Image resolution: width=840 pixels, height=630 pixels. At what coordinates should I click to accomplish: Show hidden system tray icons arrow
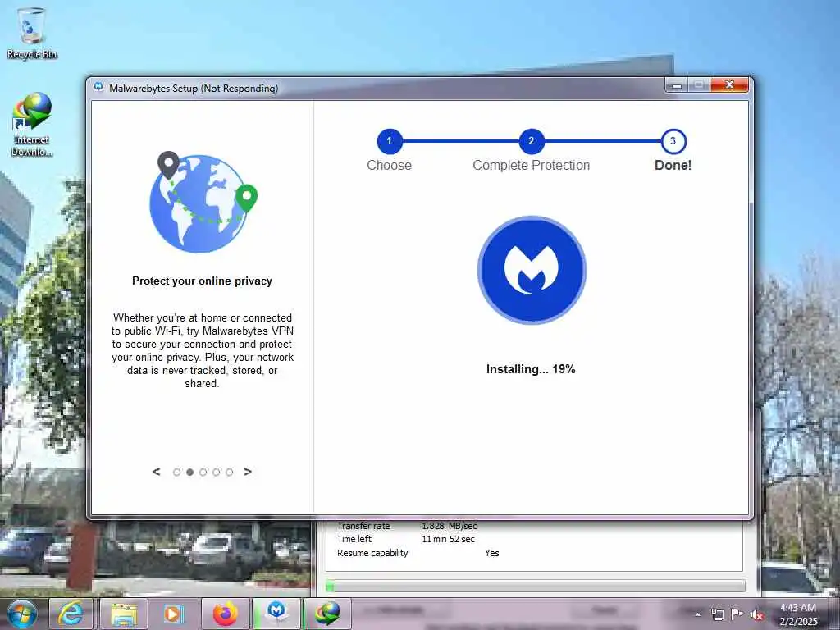[x=697, y=615]
